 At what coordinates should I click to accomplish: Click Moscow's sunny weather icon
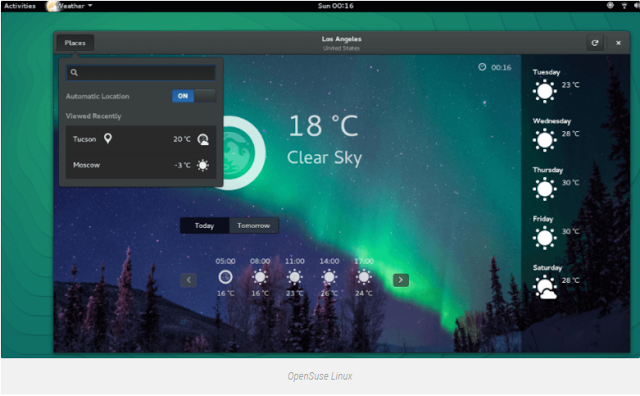point(203,165)
